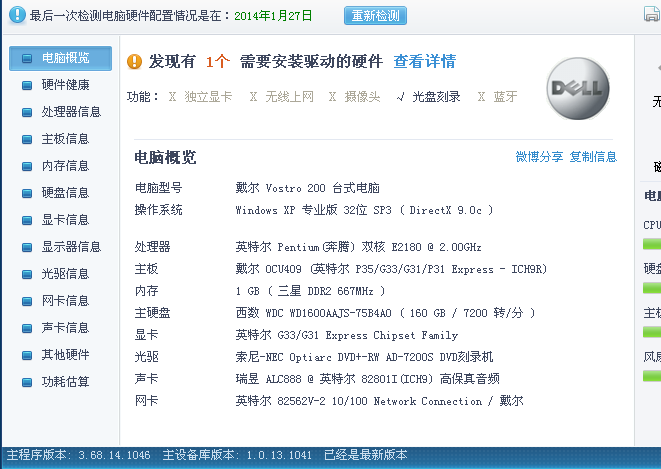Click the 重新检测 button
This screenshot has width=661, height=469.
[x=375, y=16]
